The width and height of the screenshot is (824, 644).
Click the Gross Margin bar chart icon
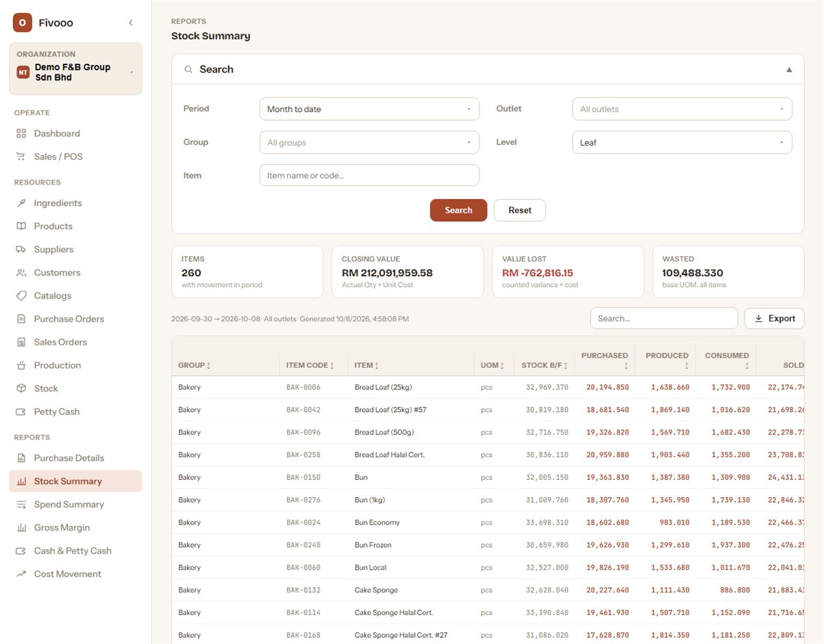(x=21, y=528)
